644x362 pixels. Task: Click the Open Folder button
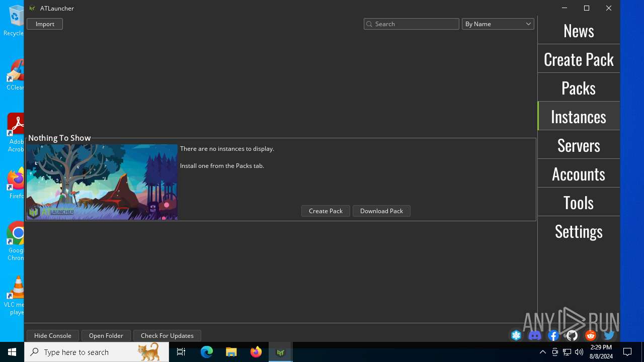(106, 335)
